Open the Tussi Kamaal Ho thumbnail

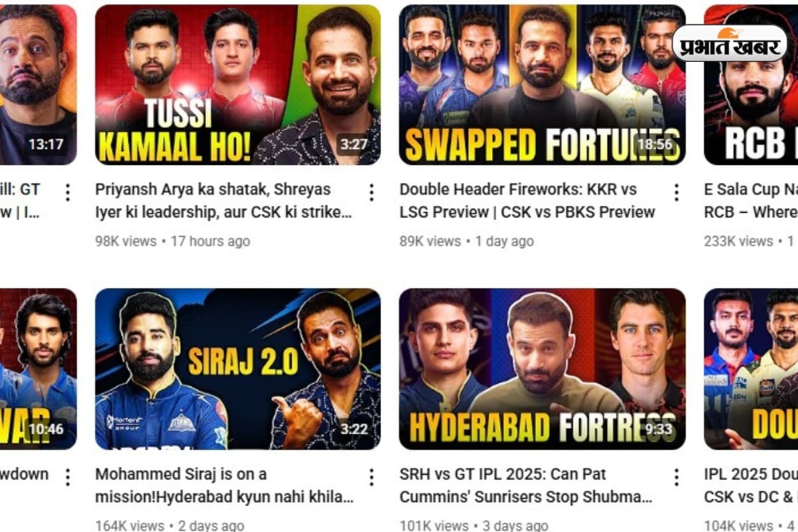click(x=238, y=84)
